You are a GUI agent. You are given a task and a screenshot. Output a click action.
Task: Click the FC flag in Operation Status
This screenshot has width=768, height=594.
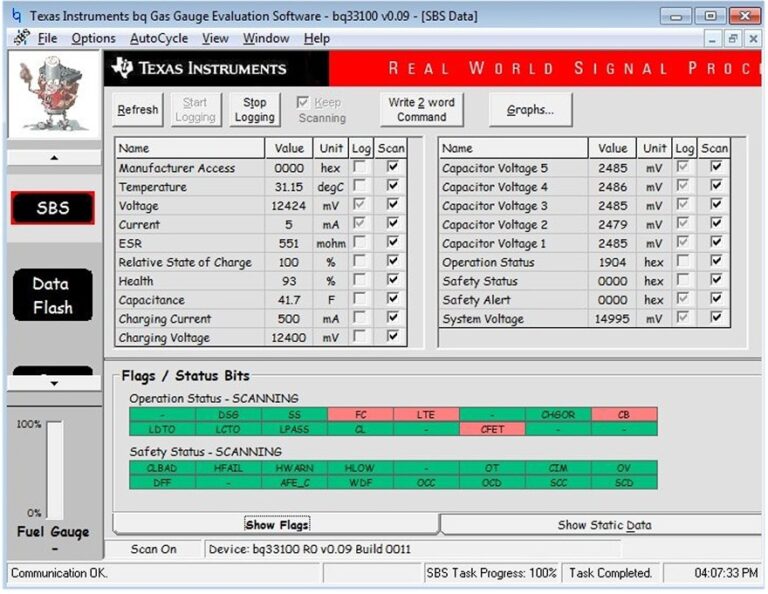pos(360,415)
